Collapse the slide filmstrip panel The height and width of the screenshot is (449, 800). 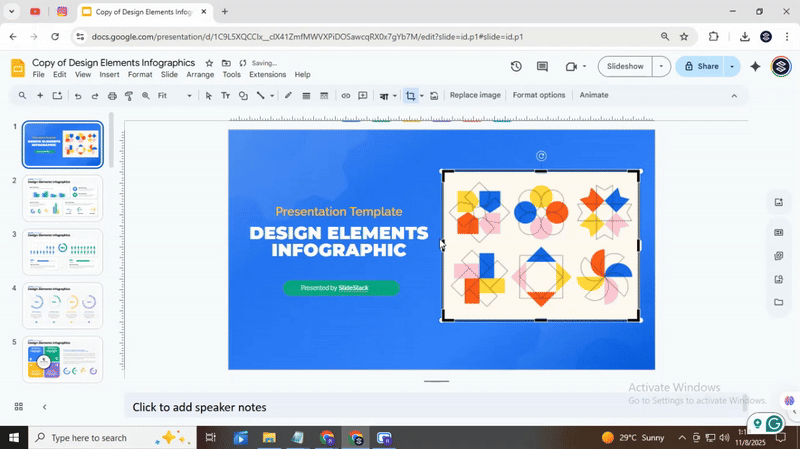(44, 407)
